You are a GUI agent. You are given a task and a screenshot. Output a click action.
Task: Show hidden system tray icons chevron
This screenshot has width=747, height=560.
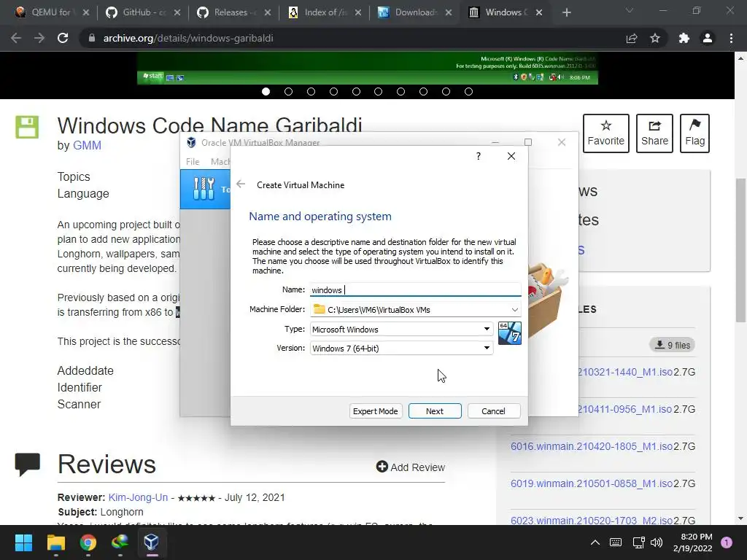click(595, 542)
